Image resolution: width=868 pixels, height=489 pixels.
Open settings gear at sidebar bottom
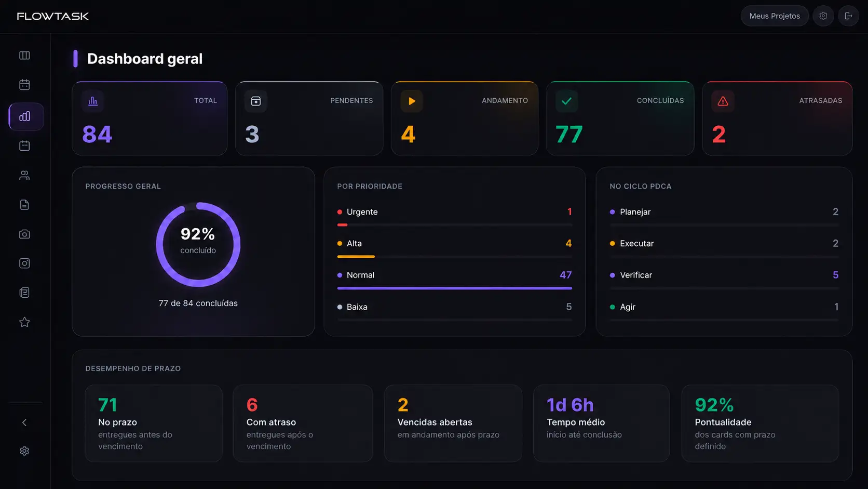click(x=24, y=451)
